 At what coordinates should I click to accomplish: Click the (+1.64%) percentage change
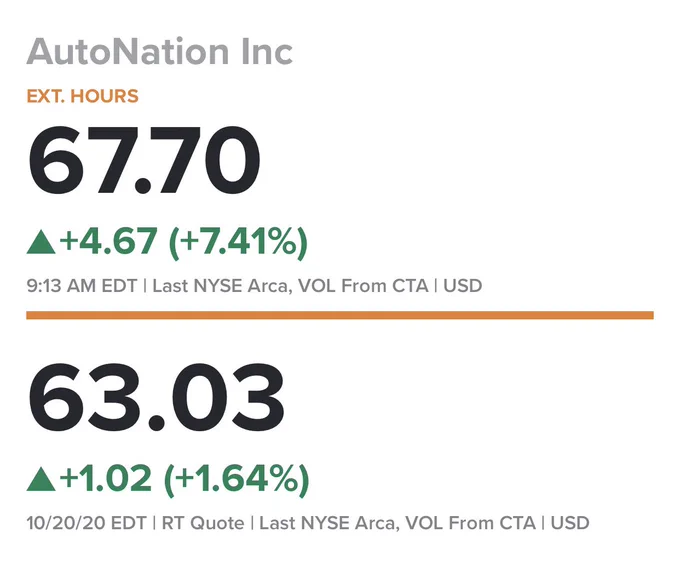point(237,479)
